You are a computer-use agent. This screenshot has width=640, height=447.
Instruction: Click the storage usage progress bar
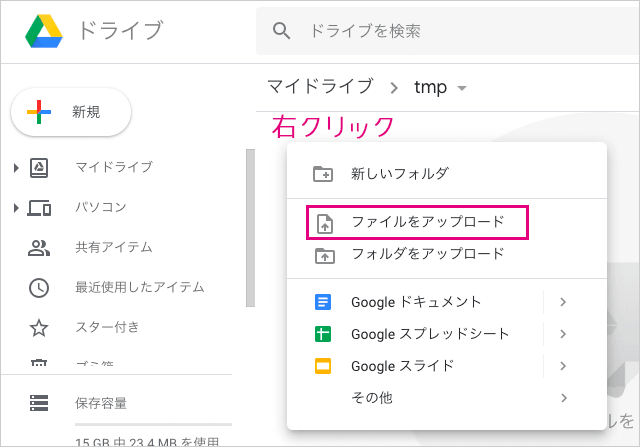[x=153, y=425]
